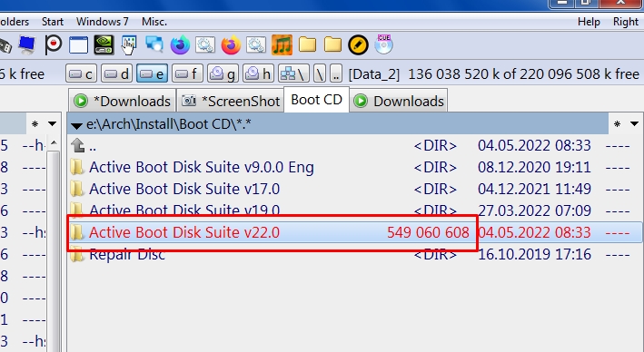Click folder icon of v9.0.0 Eng row
This screenshot has height=352, width=644.
[x=76, y=168]
